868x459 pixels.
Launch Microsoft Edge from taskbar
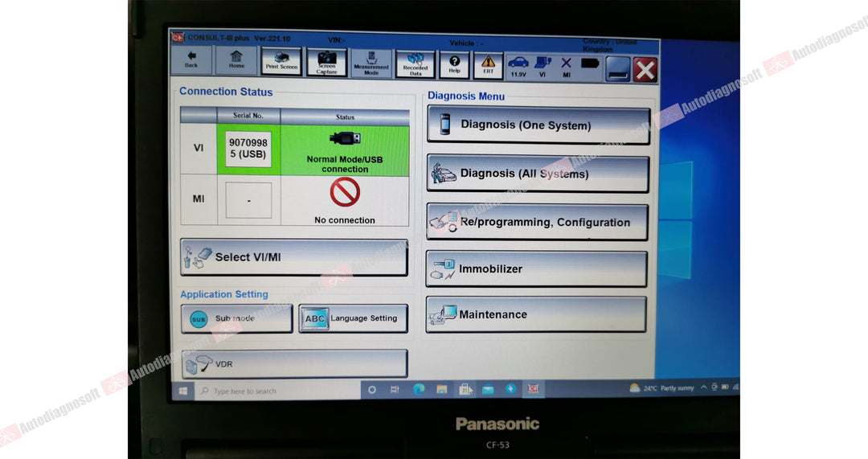[419, 390]
